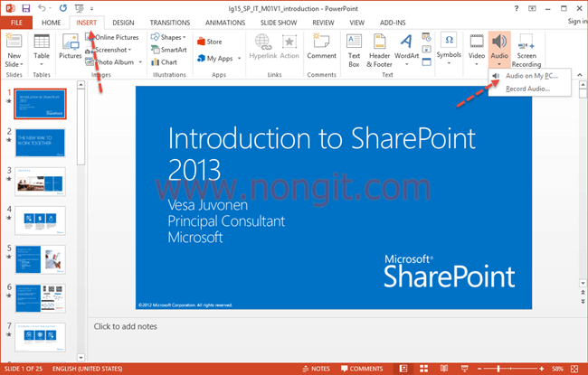Switch to Slide Sorter view icon
Viewport: 588px width, 375px height.
click(423, 369)
